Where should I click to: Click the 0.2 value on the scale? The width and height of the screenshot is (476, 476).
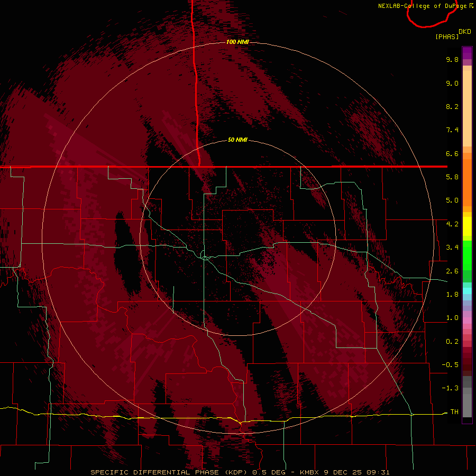pyautogui.click(x=452, y=342)
